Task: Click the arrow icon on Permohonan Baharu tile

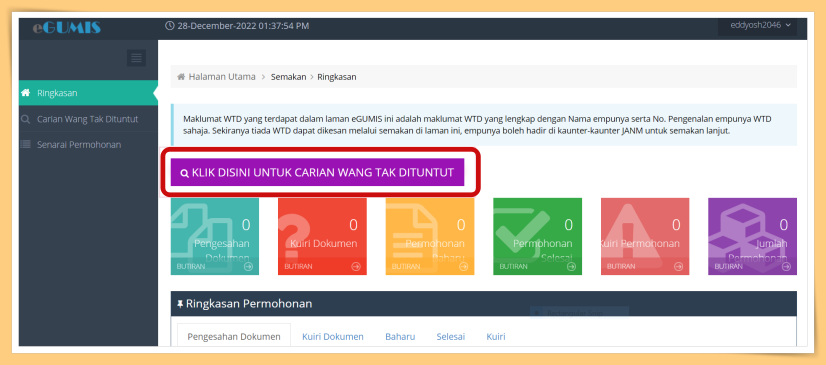Action: (464, 267)
